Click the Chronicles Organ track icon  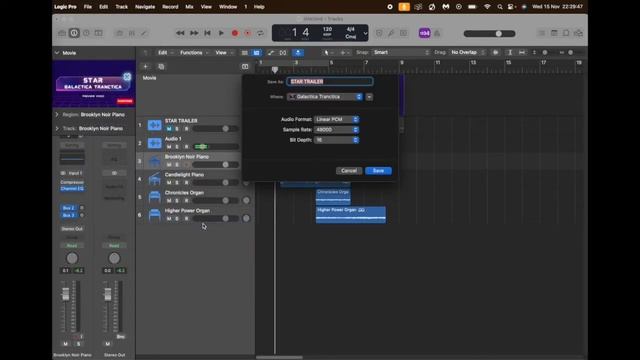(154, 197)
